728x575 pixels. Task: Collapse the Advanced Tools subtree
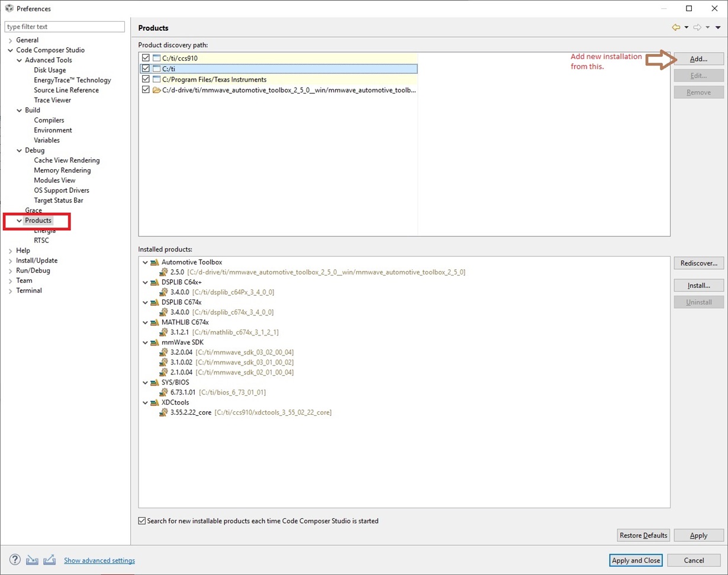click(x=19, y=60)
